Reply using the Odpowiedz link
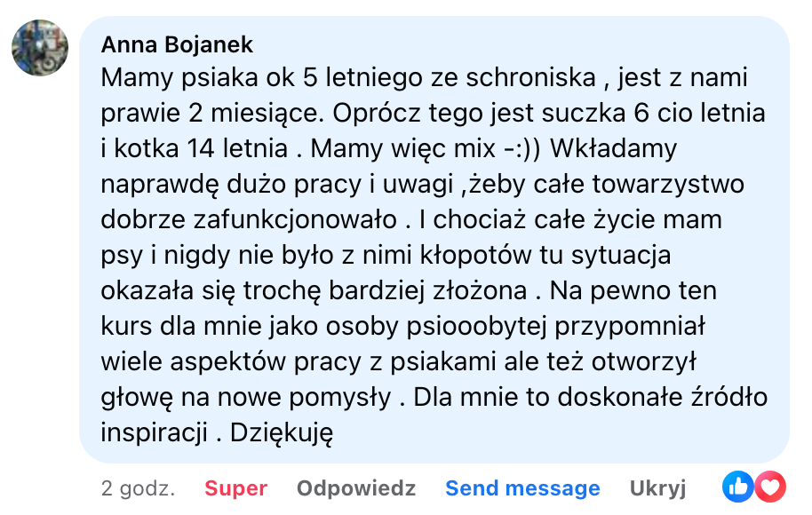The height and width of the screenshot is (515, 812). (x=356, y=488)
